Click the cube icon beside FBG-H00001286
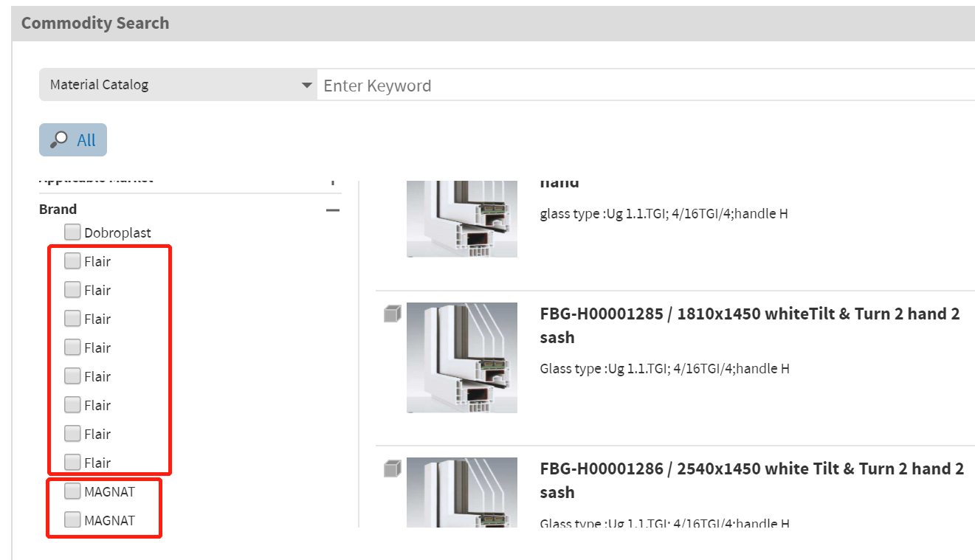 coord(392,469)
